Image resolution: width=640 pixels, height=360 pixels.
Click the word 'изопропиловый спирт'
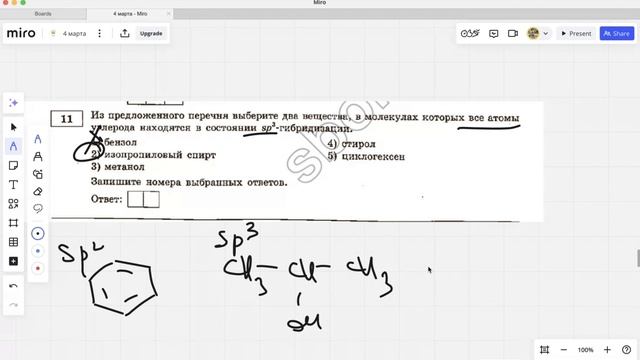point(160,155)
